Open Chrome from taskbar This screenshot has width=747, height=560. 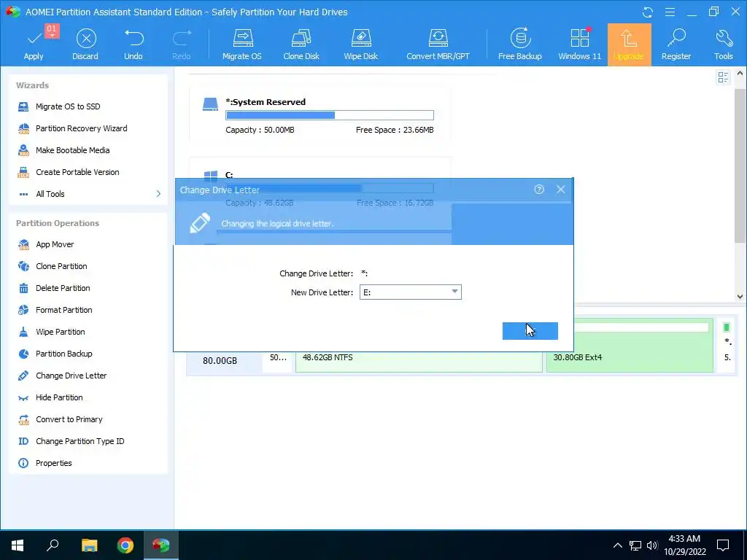tap(125, 545)
